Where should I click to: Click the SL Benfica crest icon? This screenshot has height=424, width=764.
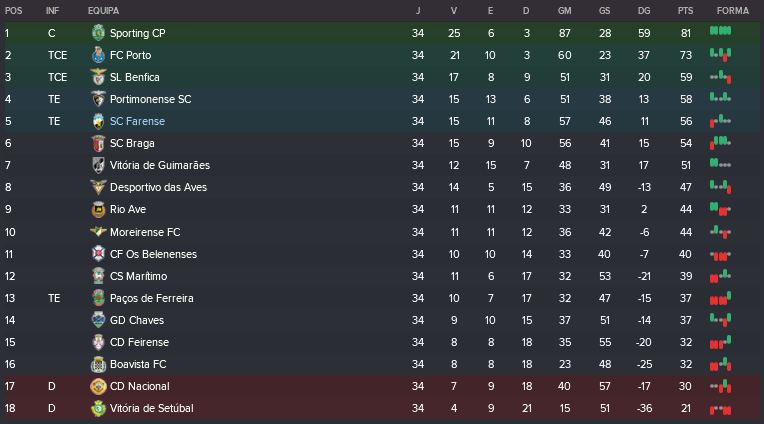98,77
